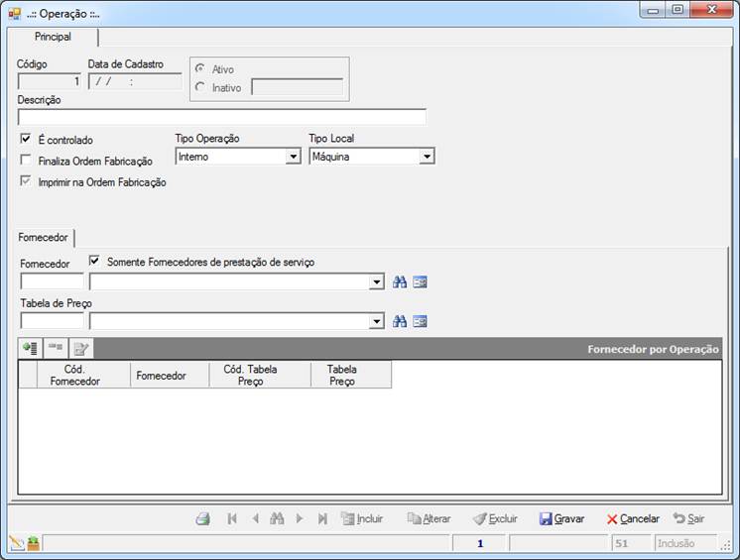Click status bar record number 1
This screenshot has height=560, width=740.
pos(479,543)
